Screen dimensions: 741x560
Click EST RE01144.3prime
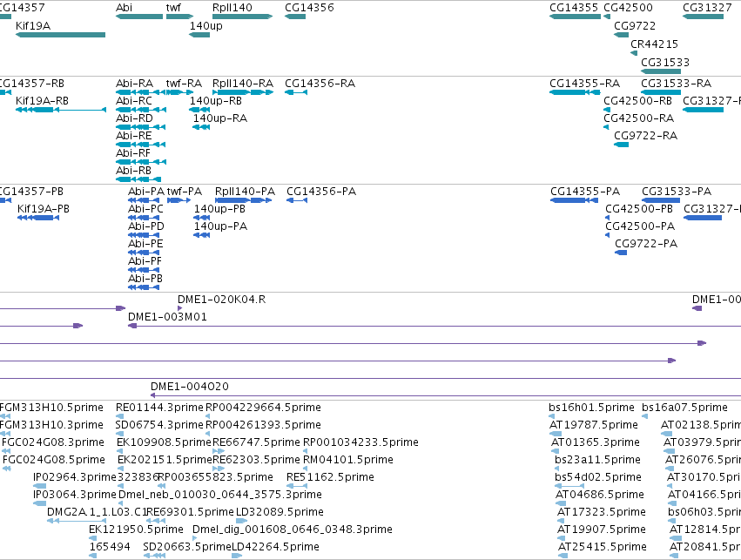click(x=159, y=408)
